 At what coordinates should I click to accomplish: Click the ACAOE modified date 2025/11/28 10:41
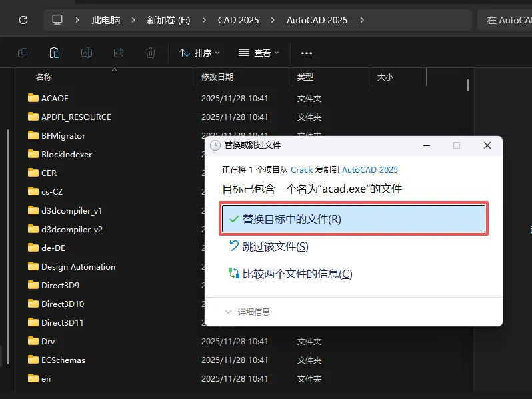pos(235,99)
